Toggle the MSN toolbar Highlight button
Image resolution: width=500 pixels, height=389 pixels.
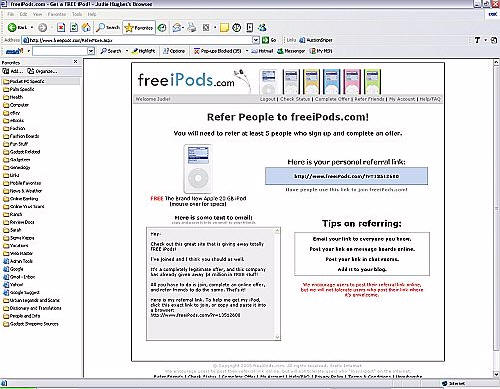click(144, 51)
